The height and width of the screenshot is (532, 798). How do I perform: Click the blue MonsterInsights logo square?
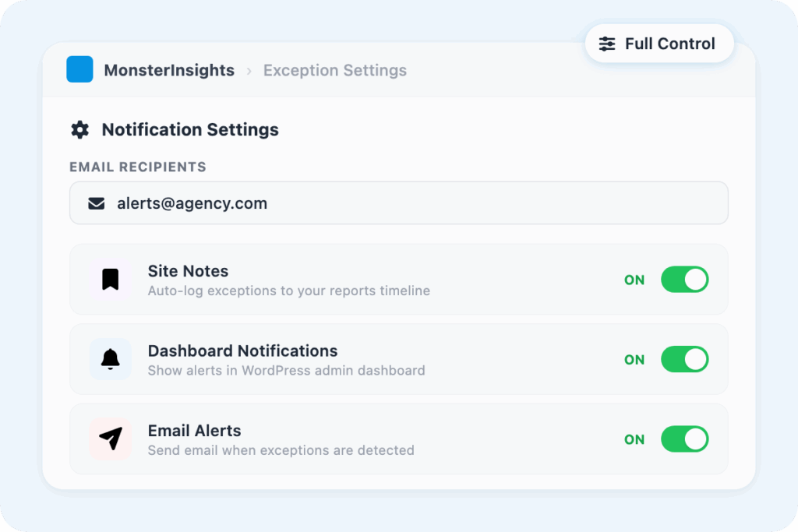tap(79, 69)
